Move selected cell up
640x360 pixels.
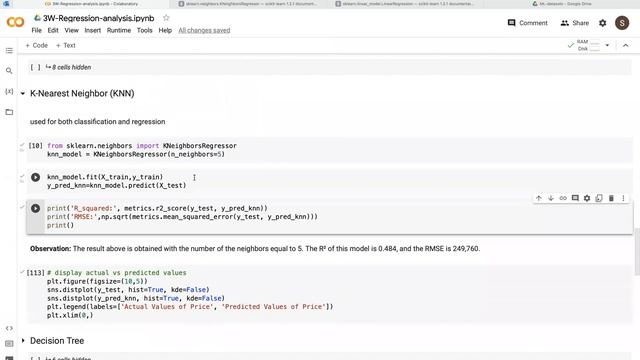pos(539,198)
